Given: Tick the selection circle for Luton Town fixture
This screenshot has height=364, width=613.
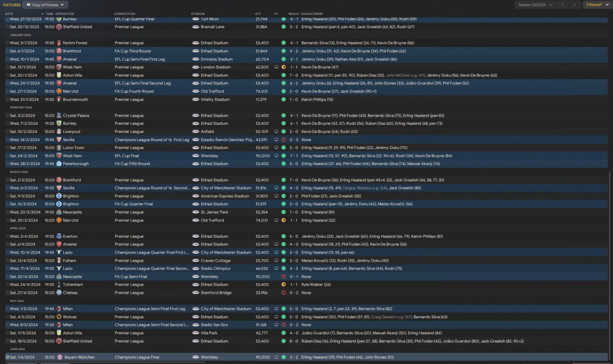Looking at the screenshot, I should 7,148.
